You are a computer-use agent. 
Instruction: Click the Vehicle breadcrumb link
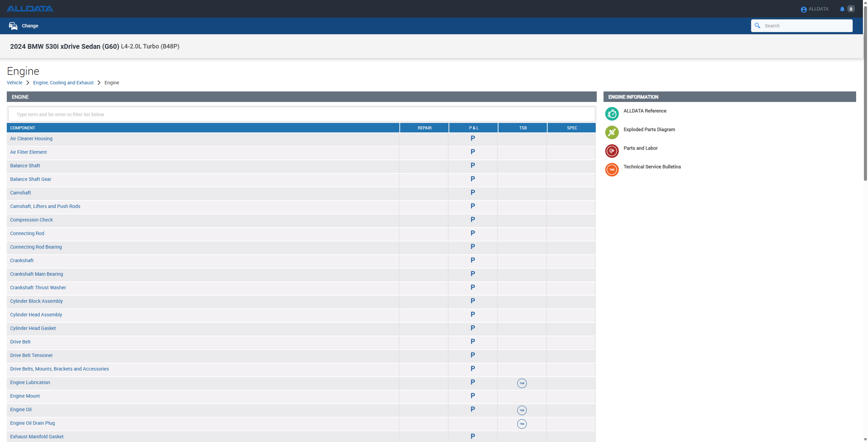[15, 83]
